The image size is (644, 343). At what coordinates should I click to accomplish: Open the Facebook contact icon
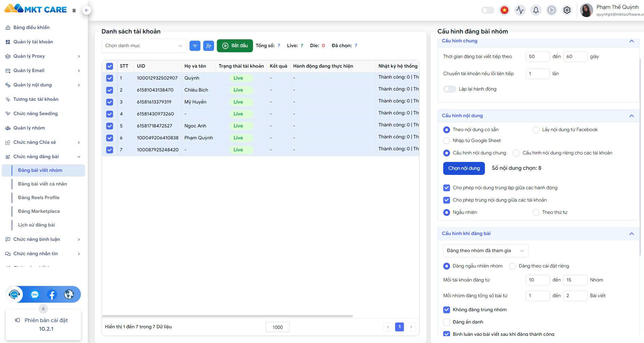tap(52, 294)
